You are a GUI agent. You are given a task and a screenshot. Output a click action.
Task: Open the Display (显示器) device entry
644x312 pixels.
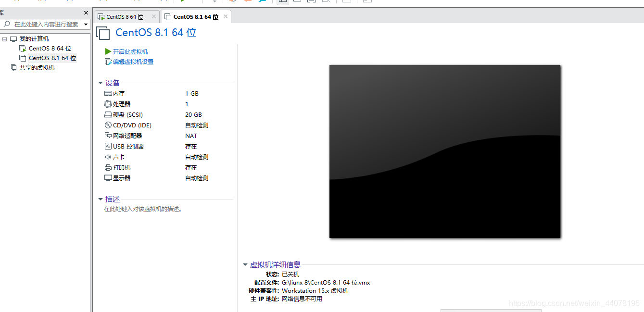117,178
